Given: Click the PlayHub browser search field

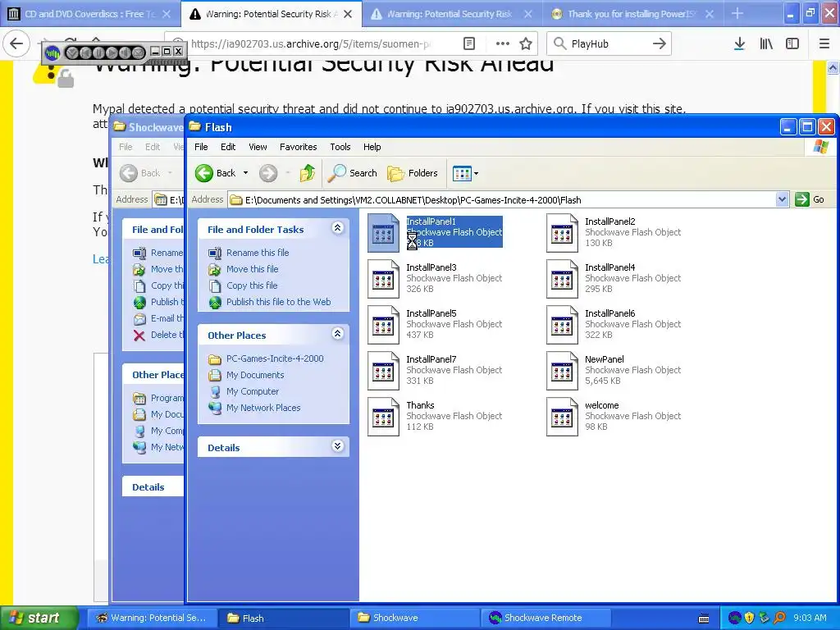Looking at the screenshot, I should pos(609,44).
